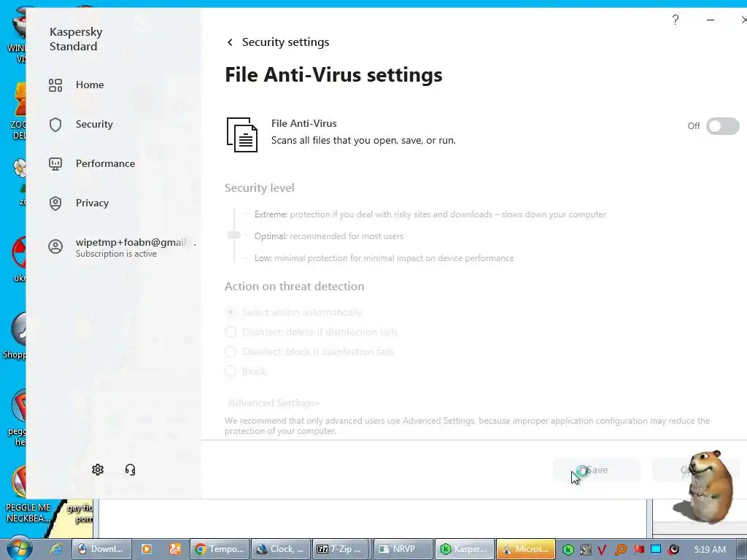Click the Save button
Screen dimensions: 747x560
click(597, 470)
